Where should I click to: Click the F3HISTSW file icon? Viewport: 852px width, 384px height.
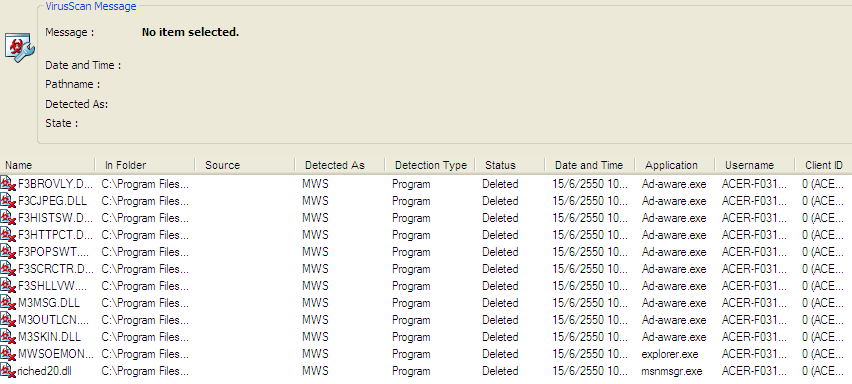click(8, 218)
